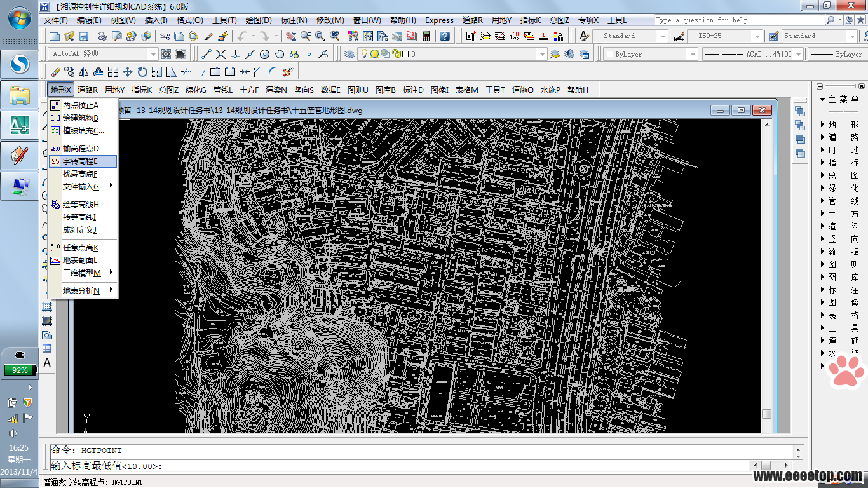Open the Undo history dropdown arrow
Screen dimensions: 868x488
(252, 36)
